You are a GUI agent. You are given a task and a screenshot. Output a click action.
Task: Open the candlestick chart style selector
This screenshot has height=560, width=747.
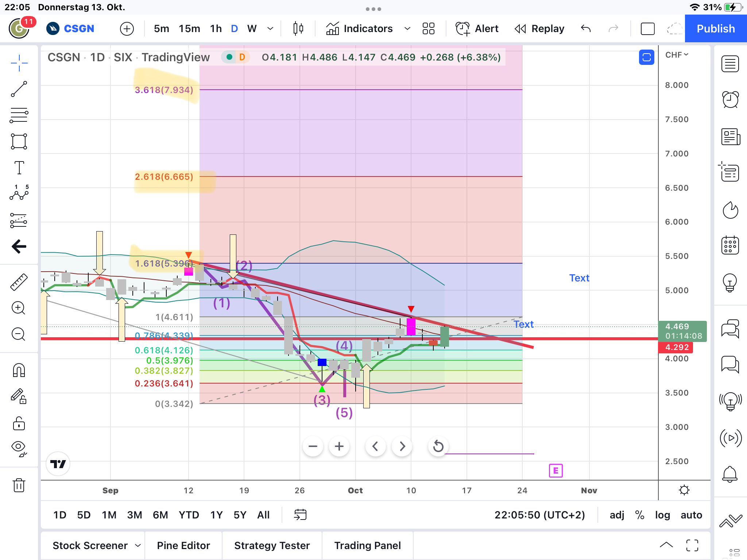tap(298, 28)
